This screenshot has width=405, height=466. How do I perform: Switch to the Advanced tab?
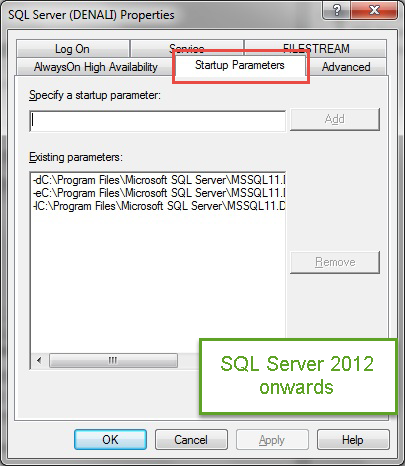(346, 67)
